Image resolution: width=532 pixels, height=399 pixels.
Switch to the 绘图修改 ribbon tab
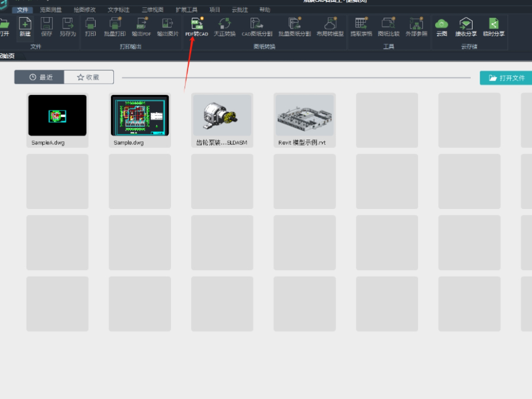click(85, 10)
